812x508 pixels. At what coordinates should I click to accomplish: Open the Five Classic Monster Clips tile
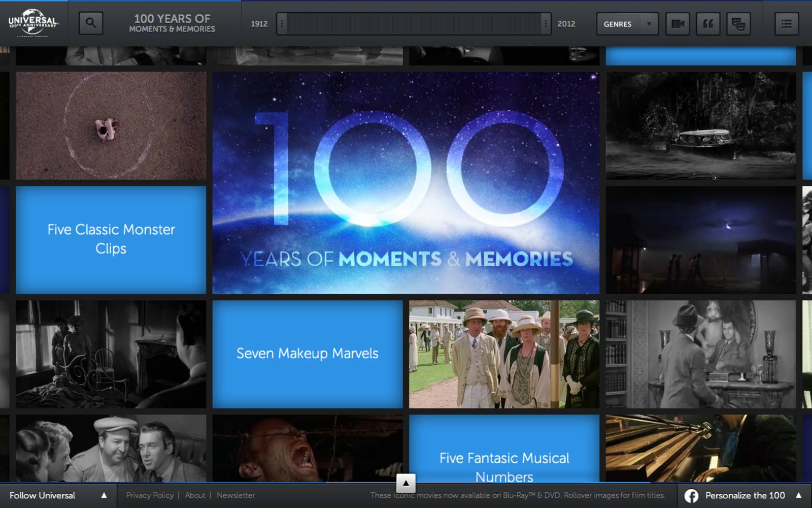[111, 239]
